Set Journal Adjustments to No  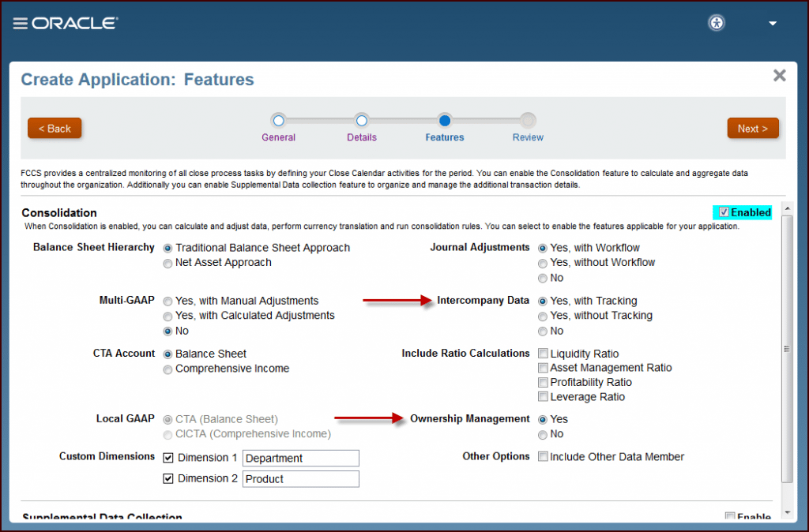pos(543,279)
